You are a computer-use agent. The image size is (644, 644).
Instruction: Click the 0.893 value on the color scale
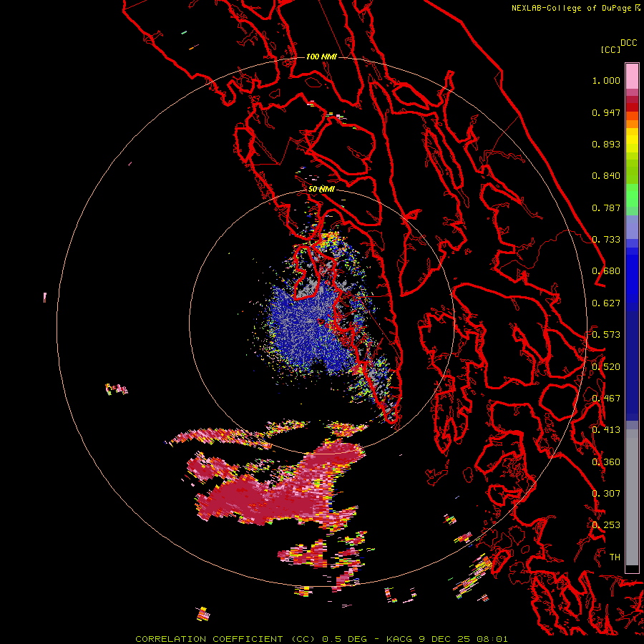[606, 144]
